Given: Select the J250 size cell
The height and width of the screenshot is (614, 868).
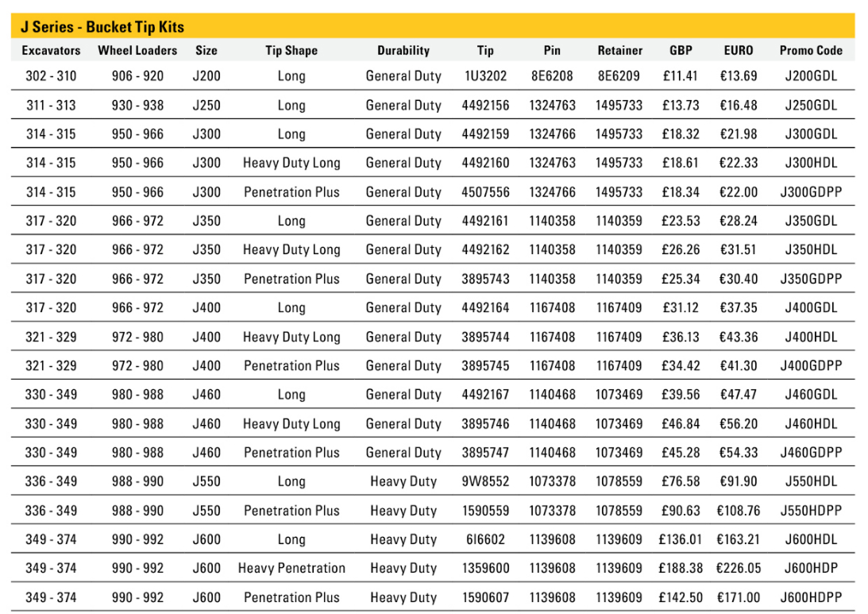Looking at the screenshot, I should 206,105.
